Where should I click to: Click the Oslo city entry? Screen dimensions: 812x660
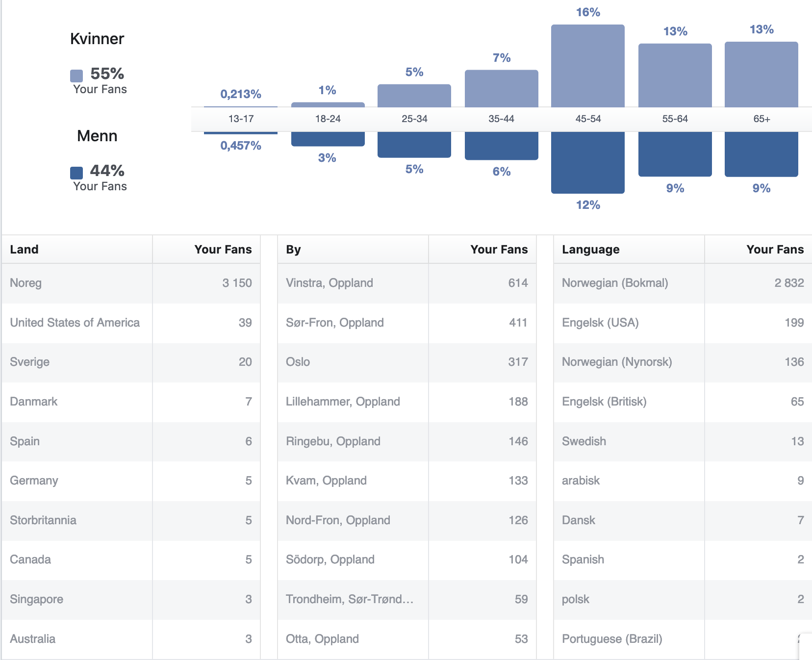tap(298, 362)
